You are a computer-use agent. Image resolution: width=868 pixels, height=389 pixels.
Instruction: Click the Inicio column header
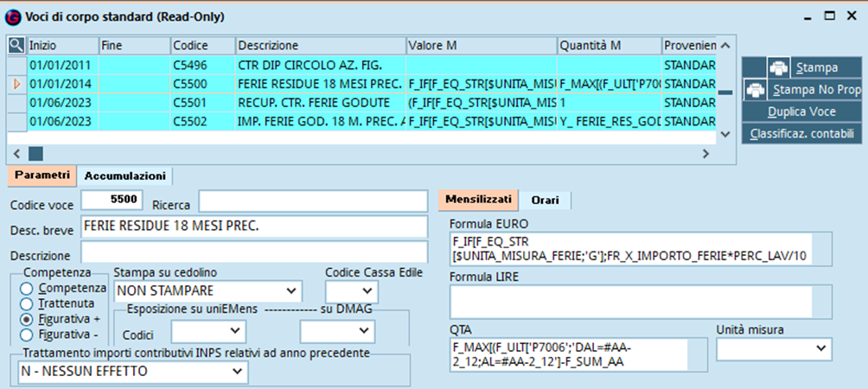62,45
